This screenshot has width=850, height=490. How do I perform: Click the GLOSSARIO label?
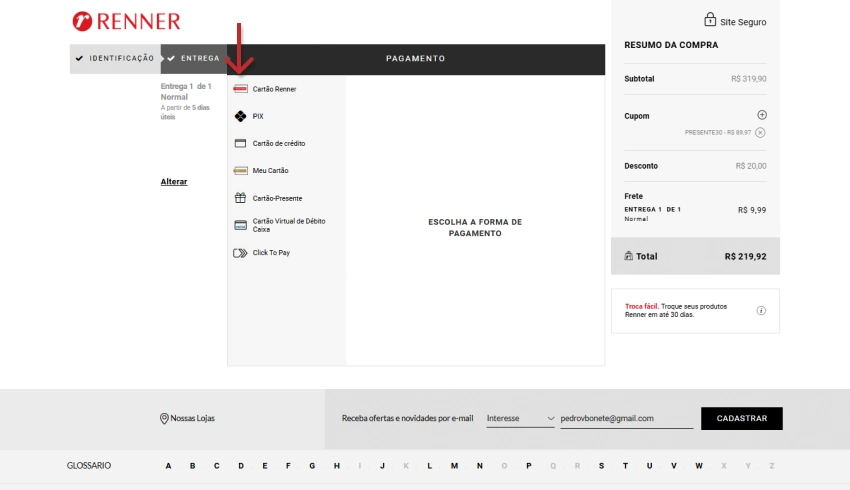pos(89,466)
